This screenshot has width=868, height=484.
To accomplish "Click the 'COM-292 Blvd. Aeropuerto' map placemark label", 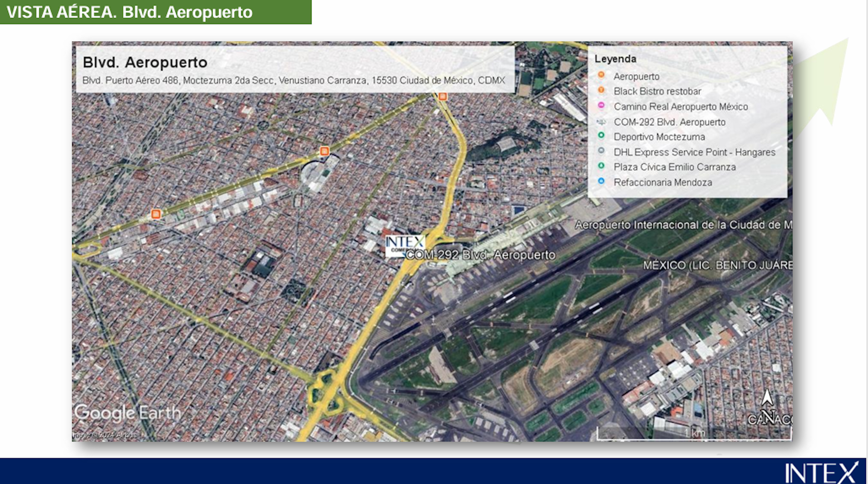I will click(x=481, y=255).
